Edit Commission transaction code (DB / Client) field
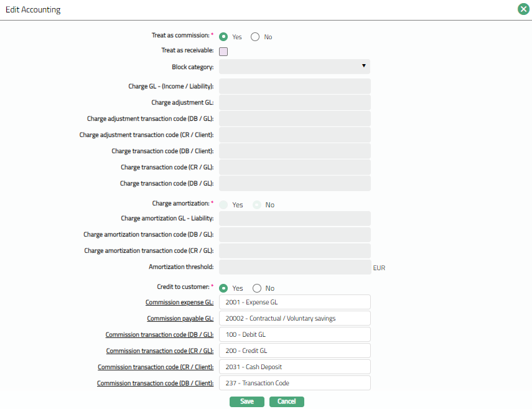Viewport: 532px width, 409px height. pyautogui.click(x=294, y=383)
